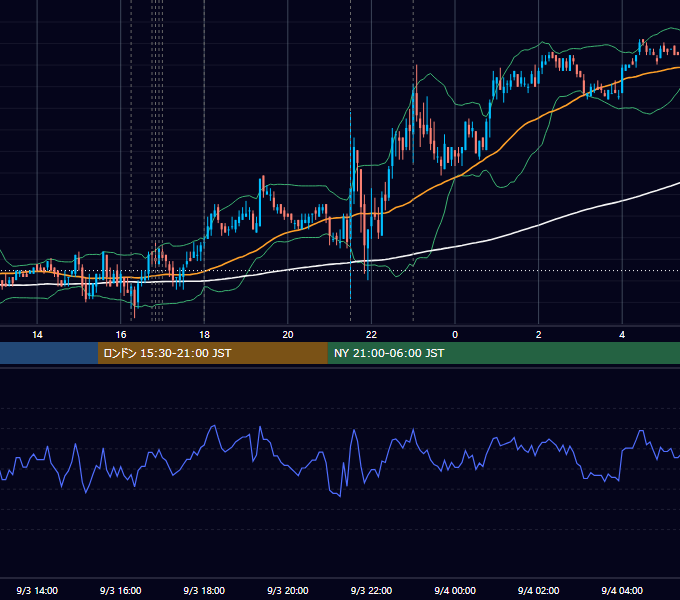Click the 9/3 22:00 date label
Viewport: 680px width, 600px height.
[371, 590]
